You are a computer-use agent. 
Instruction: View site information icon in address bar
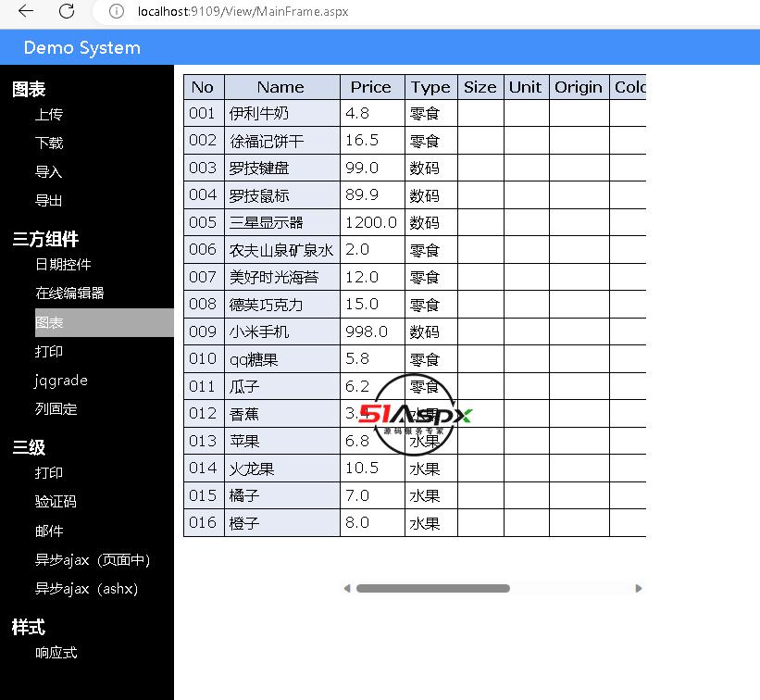(117, 11)
